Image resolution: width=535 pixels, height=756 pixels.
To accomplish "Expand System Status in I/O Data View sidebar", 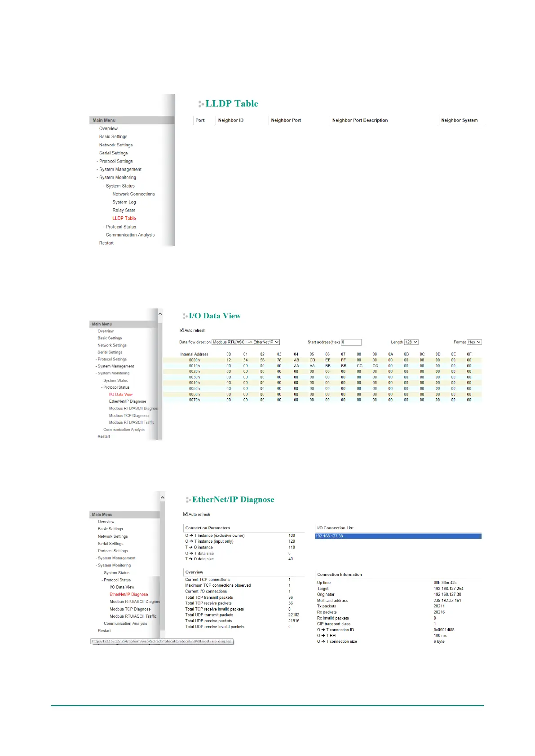I will point(115,380).
